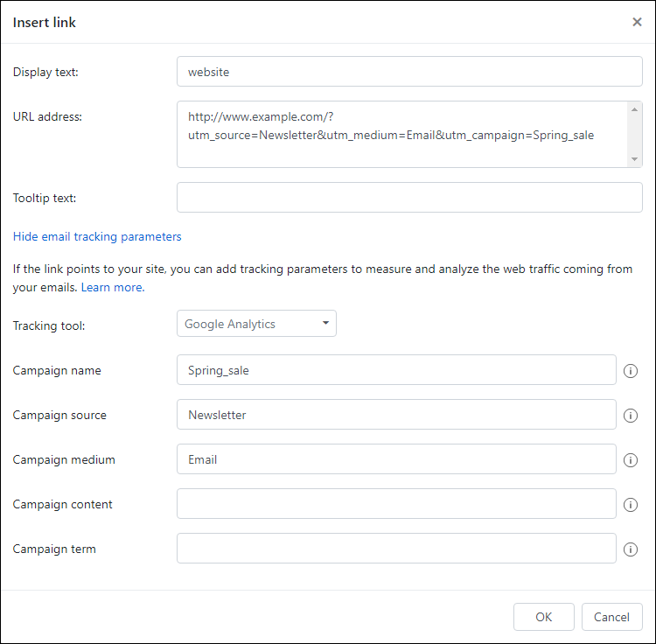This screenshot has height=644, width=656.
Task: Focus the Display text field
Action: pyautogui.click(x=409, y=72)
